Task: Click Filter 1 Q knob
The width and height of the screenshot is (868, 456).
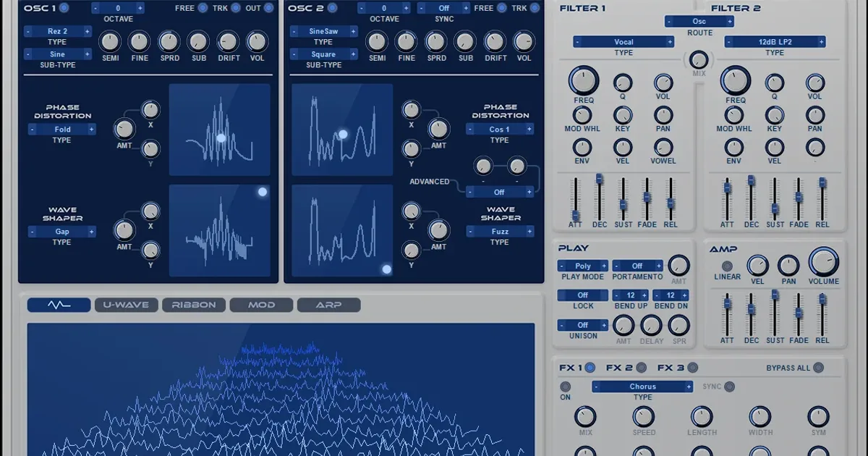Action: pos(623,83)
